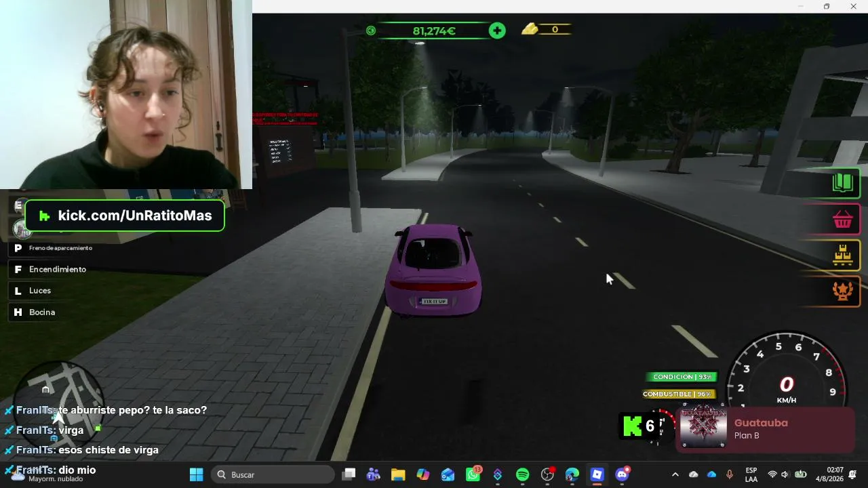The height and width of the screenshot is (488, 868).
Task: Click the volume speaker tray icon
Action: tap(785, 474)
